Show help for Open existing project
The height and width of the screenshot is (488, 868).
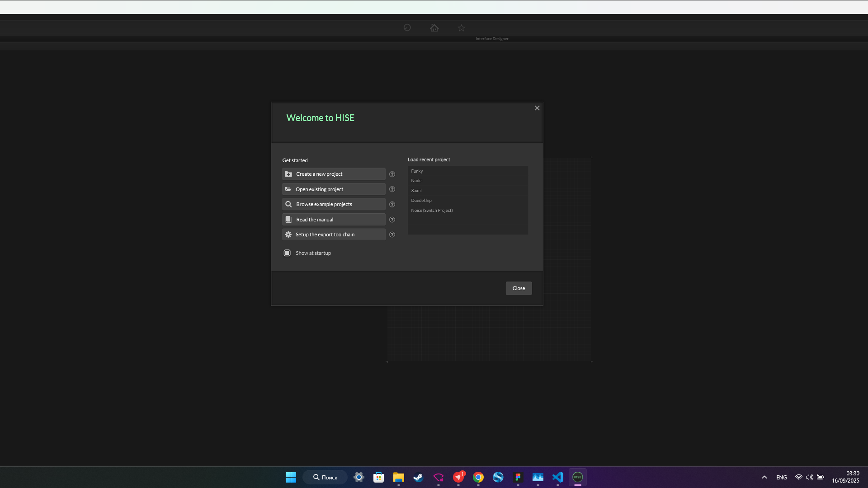pos(392,189)
